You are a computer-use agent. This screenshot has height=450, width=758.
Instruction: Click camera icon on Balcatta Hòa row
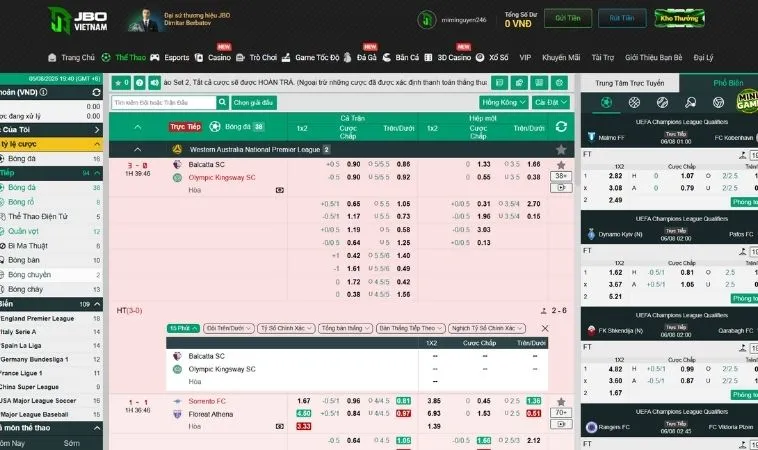pyautogui.click(x=279, y=190)
